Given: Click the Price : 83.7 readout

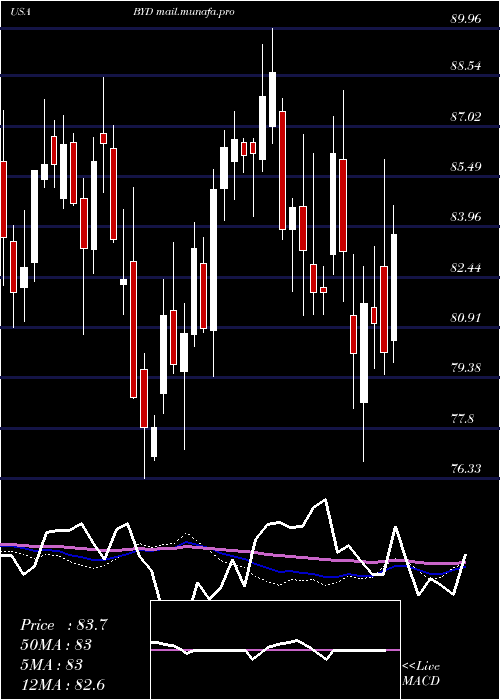Looking at the screenshot, I should [x=64, y=625].
